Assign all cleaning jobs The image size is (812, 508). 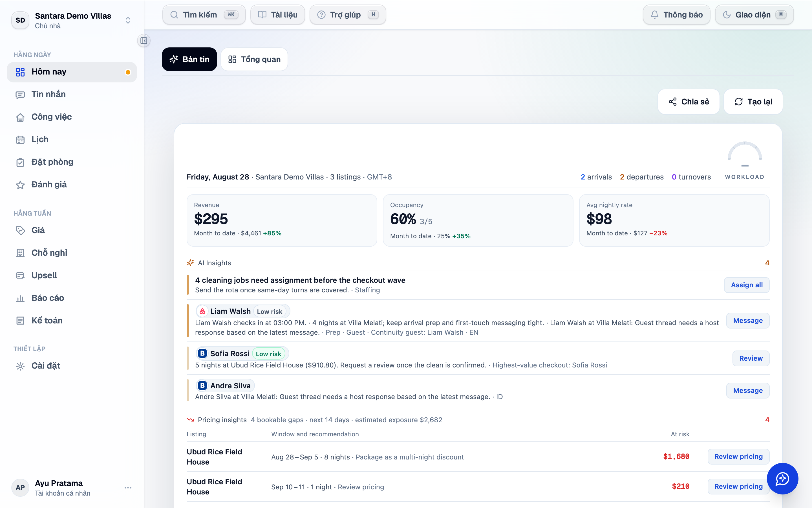tap(747, 285)
